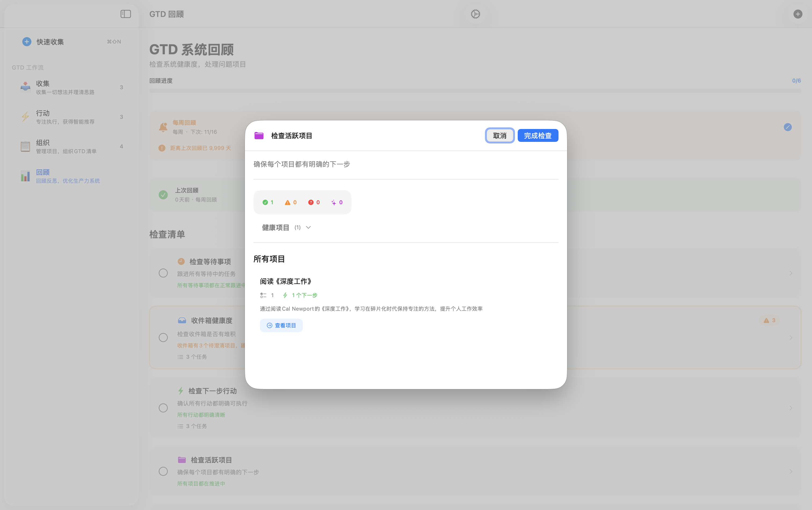Cancel the active project check dialog
812x510 pixels.
[x=499, y=135]
